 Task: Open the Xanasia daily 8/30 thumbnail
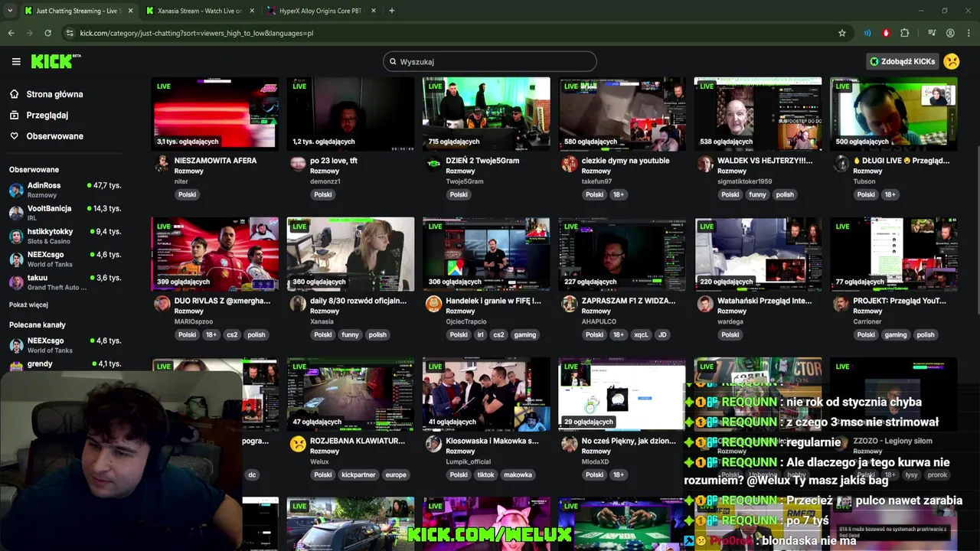(351, 253)
